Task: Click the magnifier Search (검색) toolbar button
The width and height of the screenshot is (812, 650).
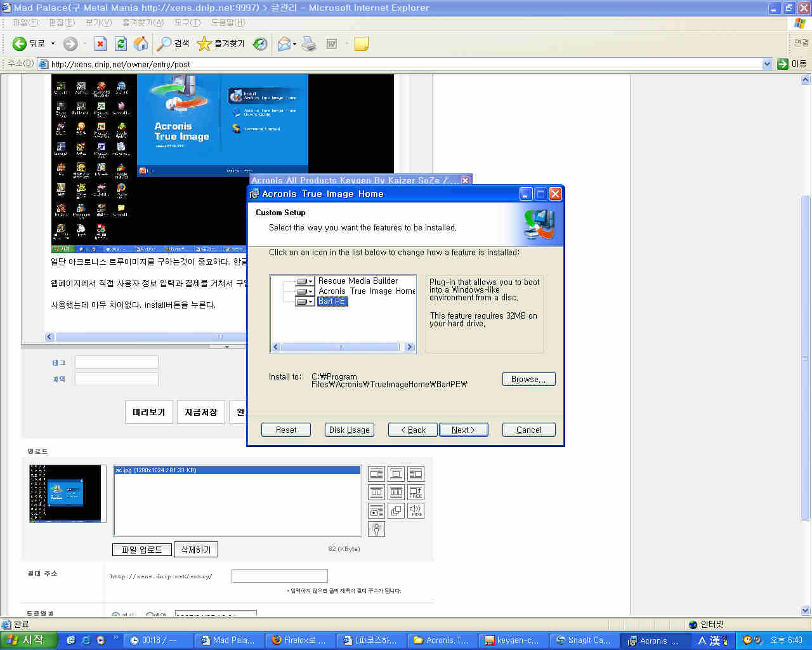Action: (174, 44)
